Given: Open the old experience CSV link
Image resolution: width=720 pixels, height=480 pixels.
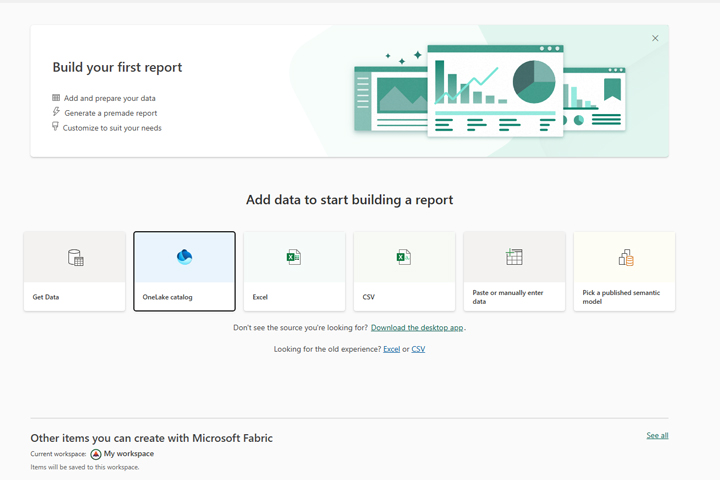Looking at the screenshot, I should pos(418,349).
